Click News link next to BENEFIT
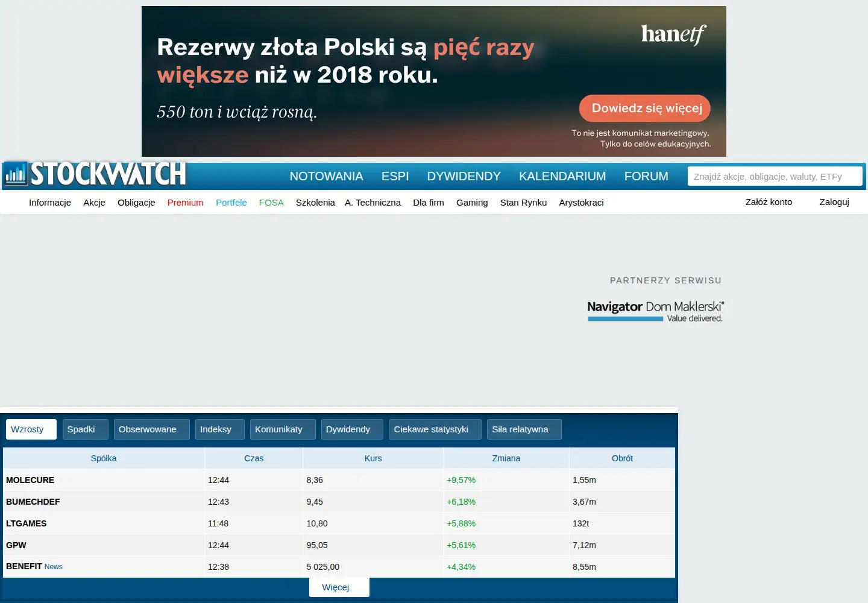Image resolution: width=868 pixels, height=603 pixels. point(54,567)
